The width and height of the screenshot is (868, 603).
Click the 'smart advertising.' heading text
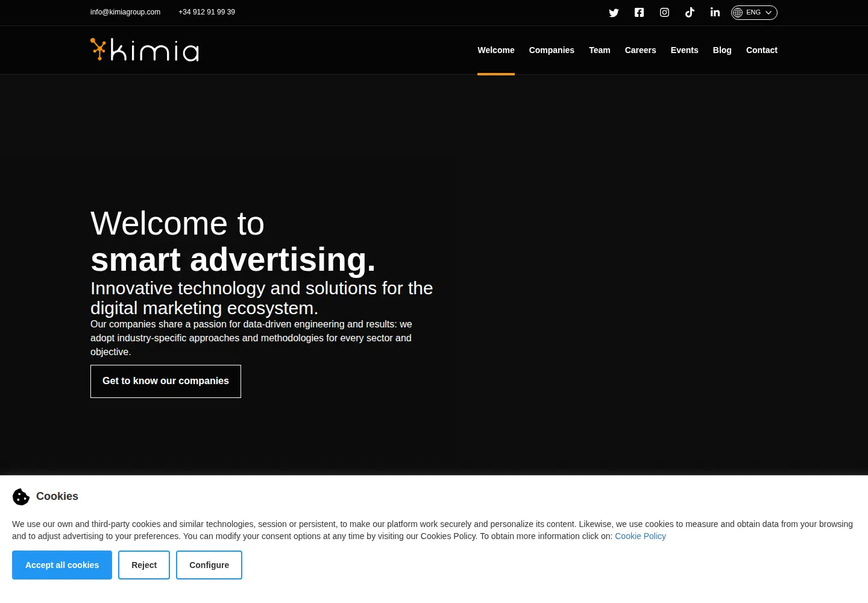(x=233, y=260)
